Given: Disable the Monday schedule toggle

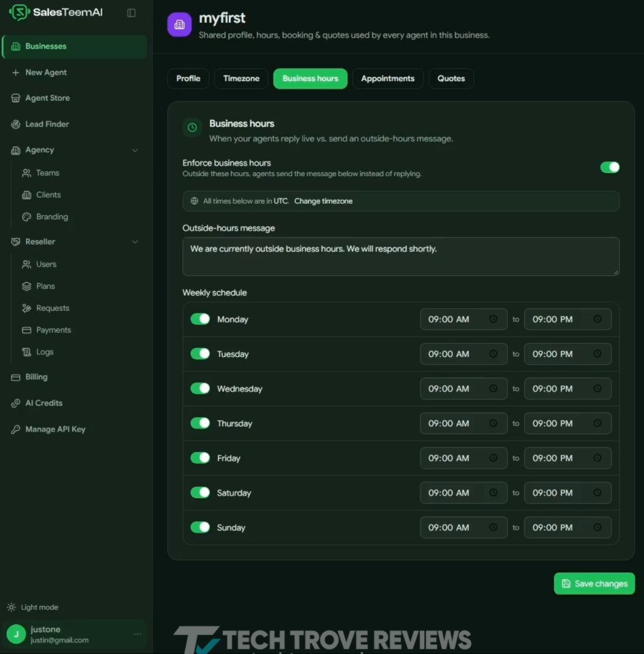Looking at the screenshot, I should point(200,319).
